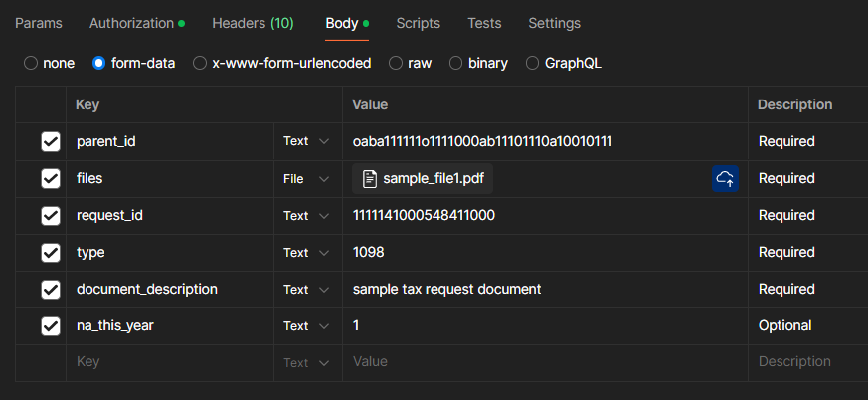Click the Required description for request_id

(x=786, y=216)
